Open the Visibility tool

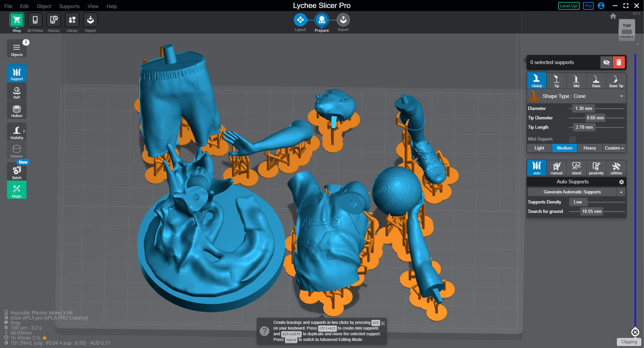point(16,132)
